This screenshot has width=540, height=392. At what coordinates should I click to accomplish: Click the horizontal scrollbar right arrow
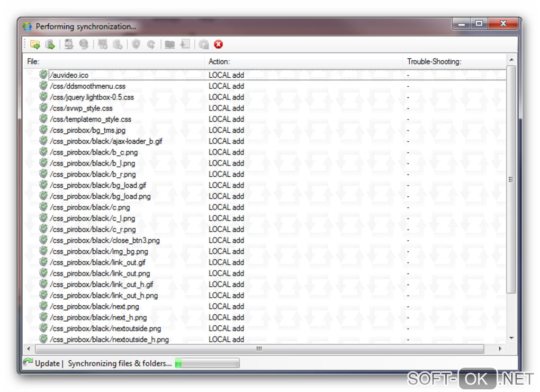click(x=500, y=349)
